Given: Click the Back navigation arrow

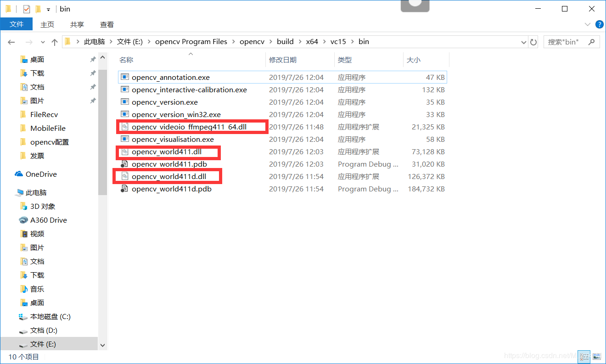Looking at the screenshot, I should click(11, 42).
